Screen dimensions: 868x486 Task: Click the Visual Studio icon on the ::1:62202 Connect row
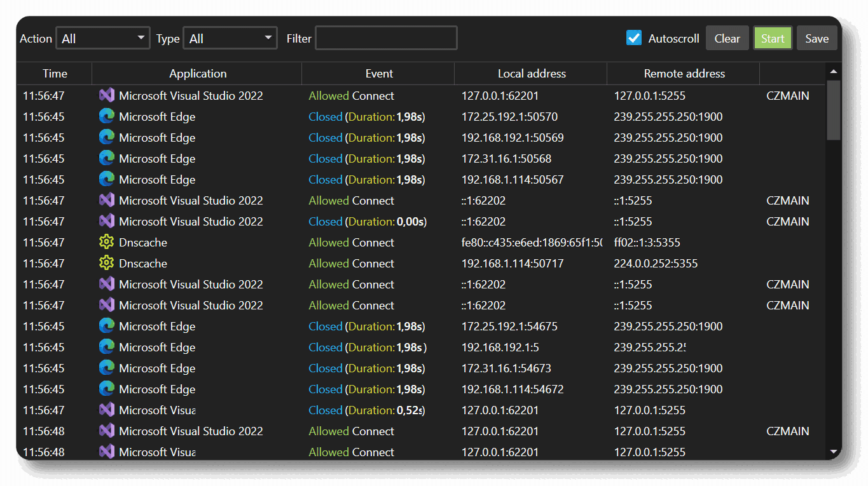click(107, 200)
